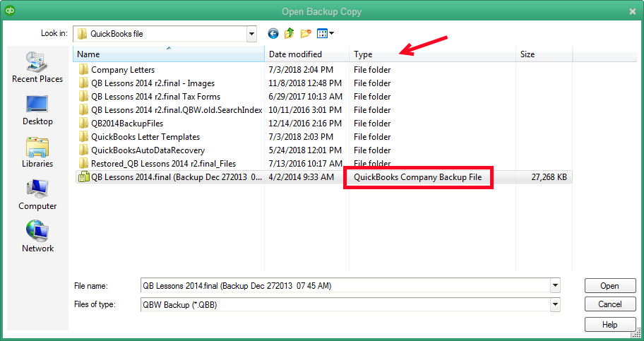Click the Open button
The height and width of the screenshot is (341, 644).
[x=610, y=285]
